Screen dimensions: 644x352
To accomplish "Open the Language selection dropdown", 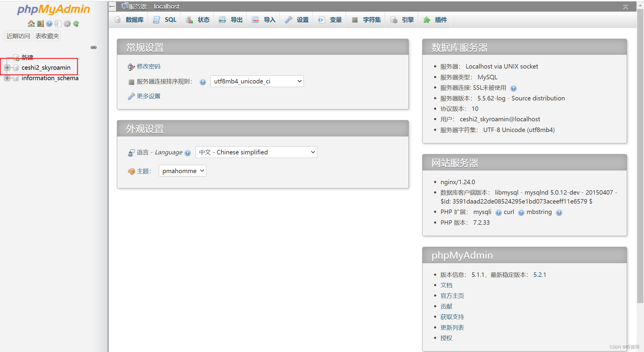I will 256,152.
